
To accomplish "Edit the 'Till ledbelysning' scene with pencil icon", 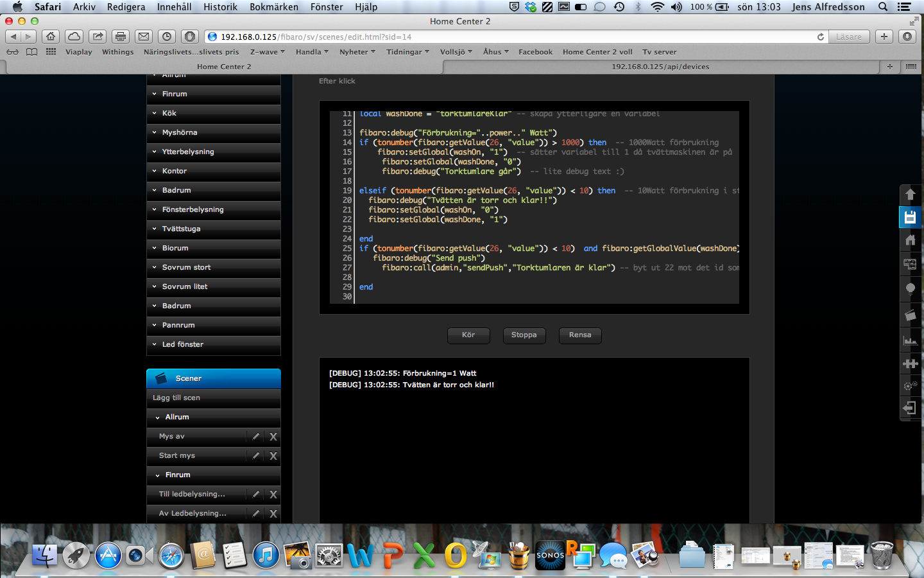I will click(256, 495).
